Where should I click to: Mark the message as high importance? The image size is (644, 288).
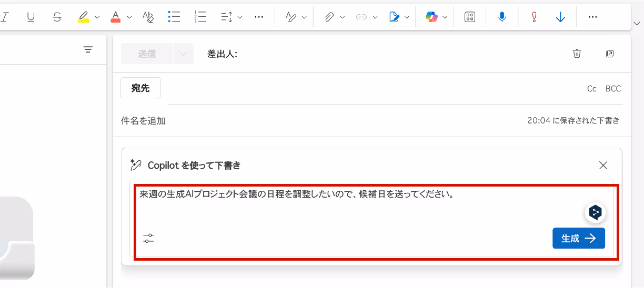coord(534,17)
